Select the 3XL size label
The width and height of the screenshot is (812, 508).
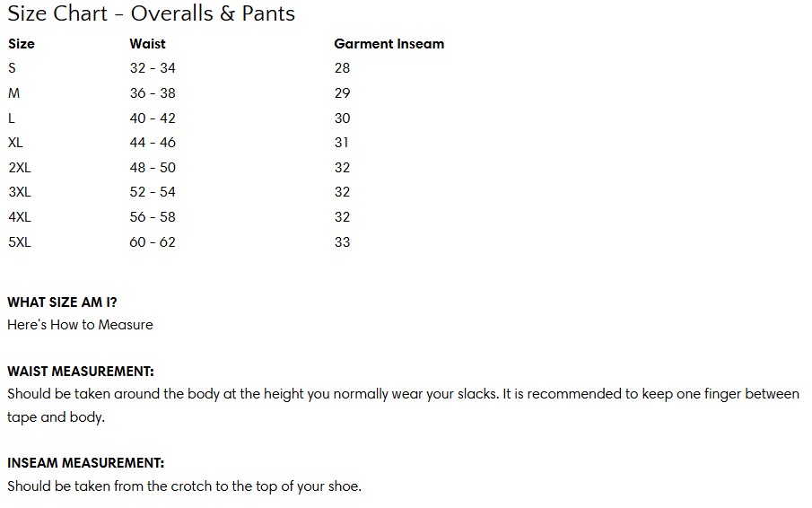[19, 192]
